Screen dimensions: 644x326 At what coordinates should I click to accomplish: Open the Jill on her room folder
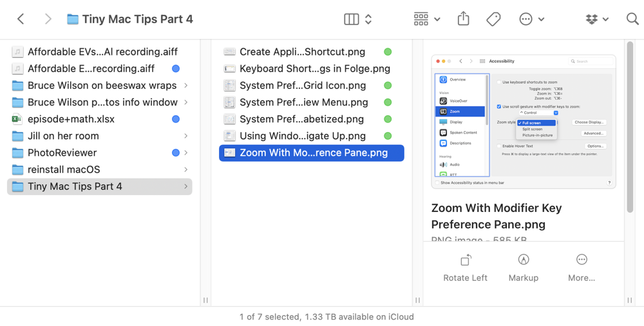pos(63,136)
